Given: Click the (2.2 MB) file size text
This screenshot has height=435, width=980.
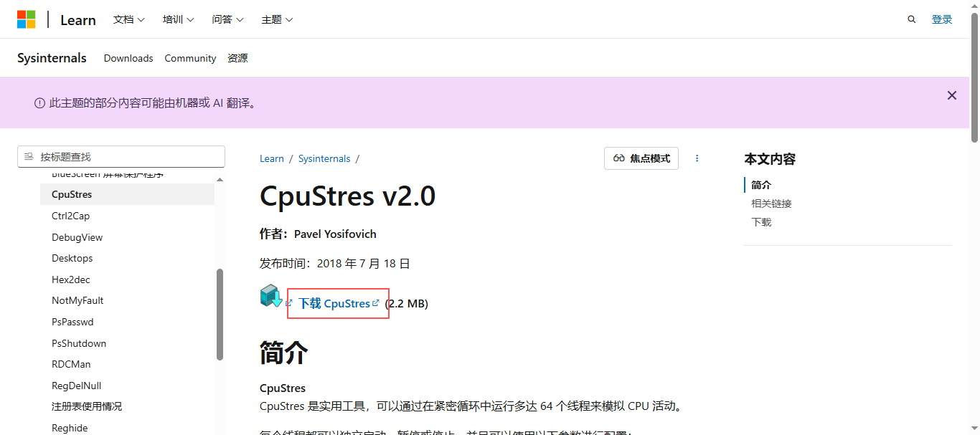Looking at the screenshot, I should [x=407, y=304].
